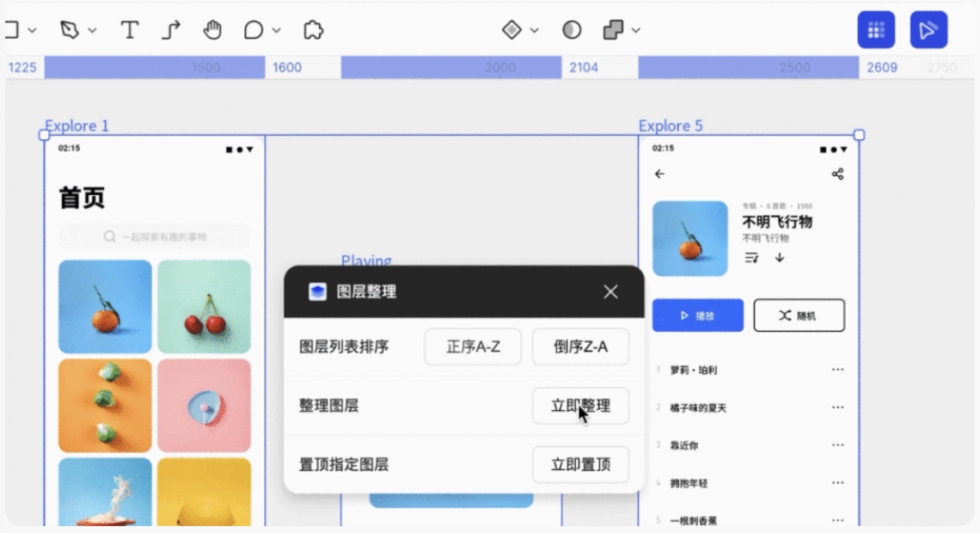Select the comment bubble tool
Screen dimensions: 980x533
254,30
